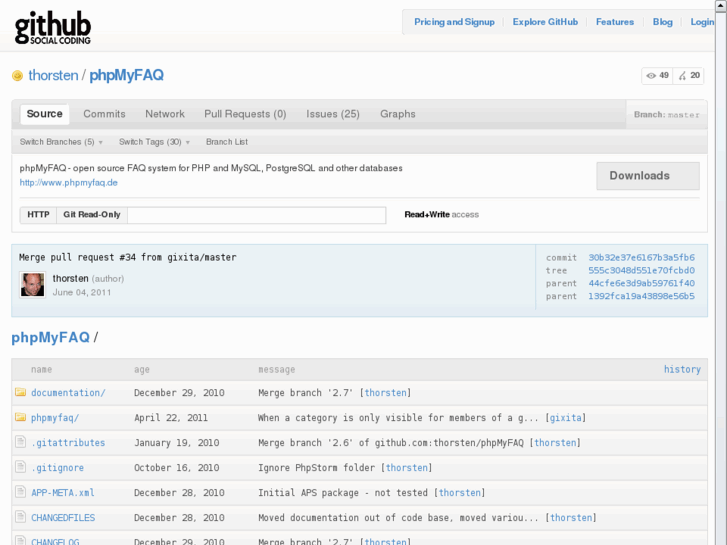Click thorsten's author avatar thumbnail
Image resolution: width=727 pixels, height=545 pixels.
33,285
